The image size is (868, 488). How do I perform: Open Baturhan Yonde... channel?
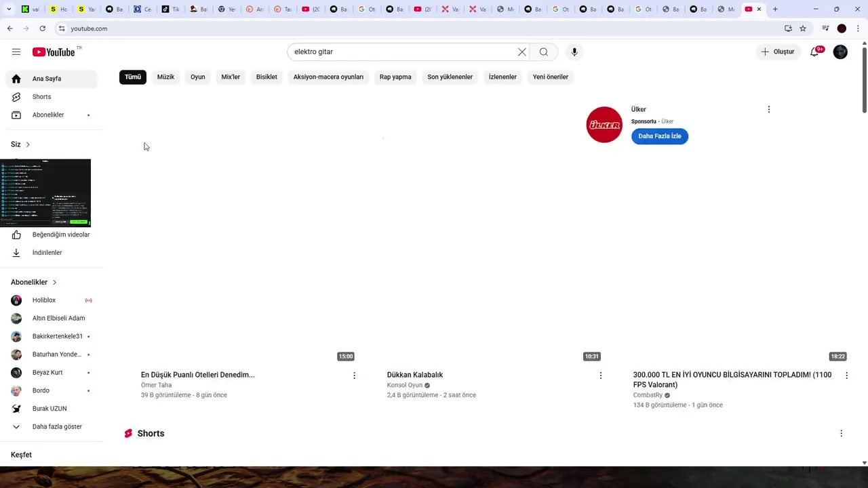pos(52,354)
